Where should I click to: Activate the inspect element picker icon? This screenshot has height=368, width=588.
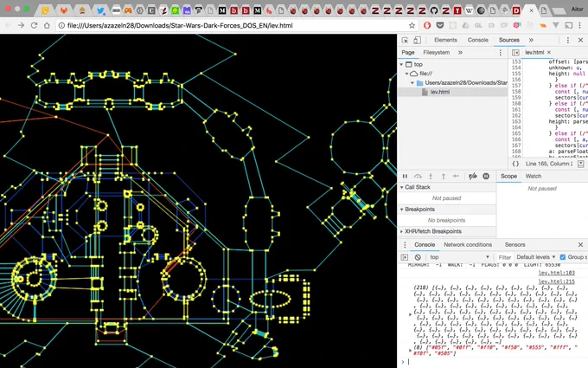tap(405, 40)
